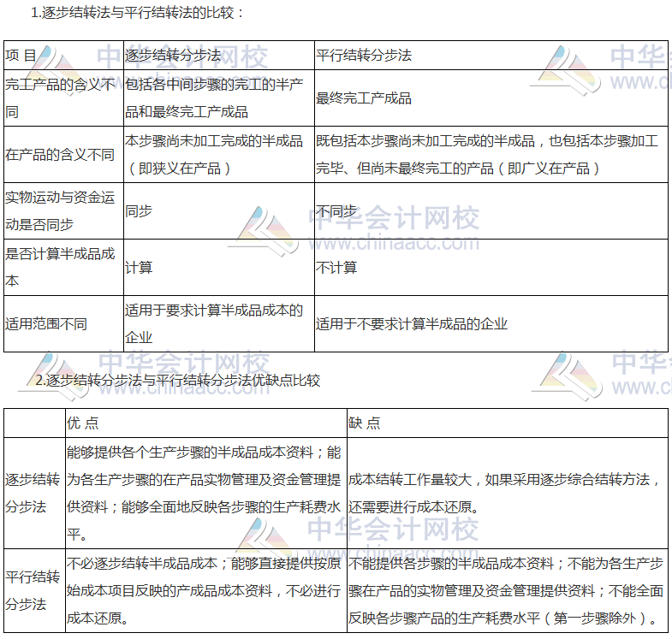Click advantages cell starting '不必逐步结转半成品成本'

206,590
